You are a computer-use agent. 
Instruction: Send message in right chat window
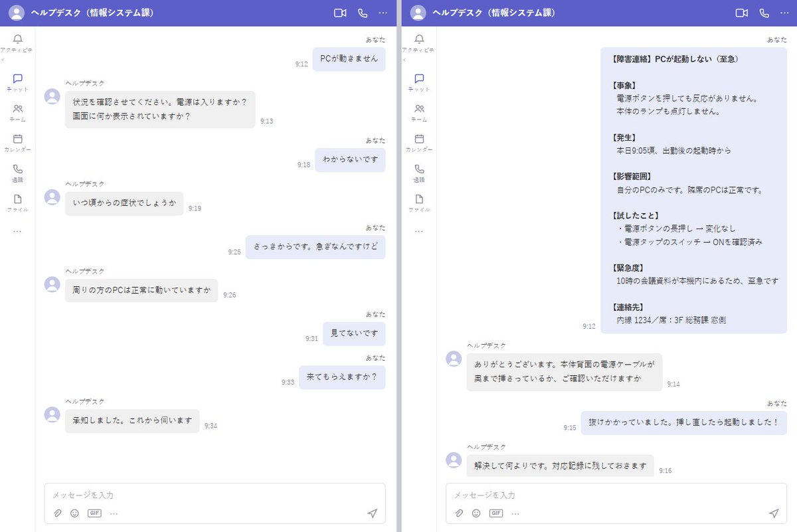point(774,513)
